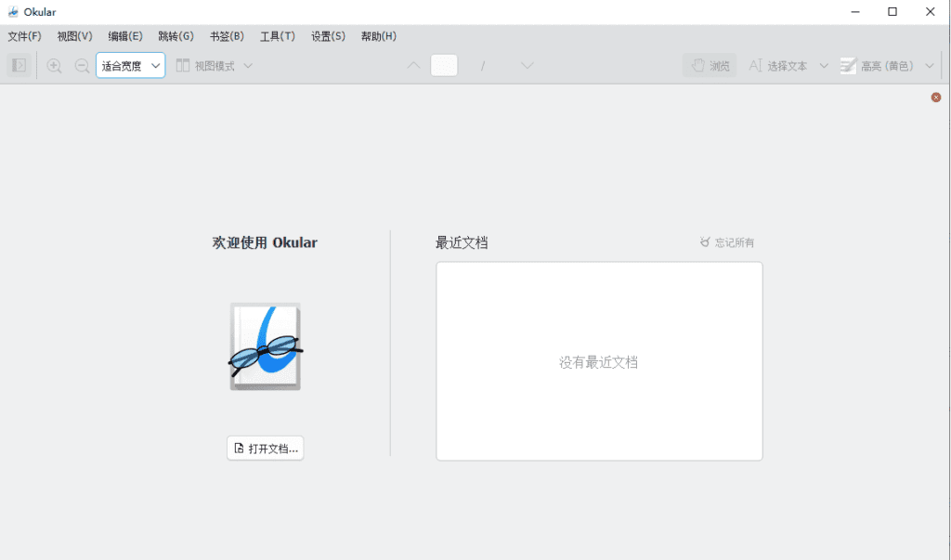This screenshot has width=951, height=560.
Task: Open the 文件(F) menu
Action: tap(24, 36)
